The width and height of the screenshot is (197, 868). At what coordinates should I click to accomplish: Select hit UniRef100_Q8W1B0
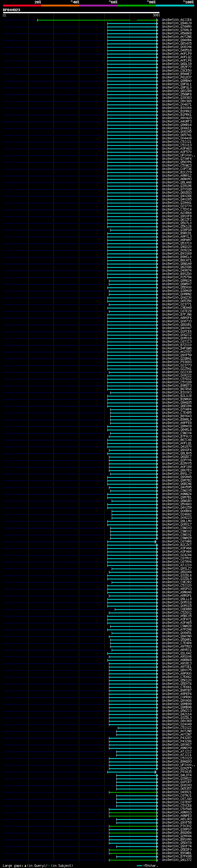(177, 501)
